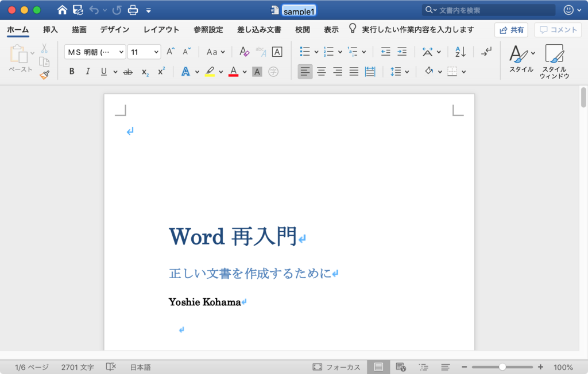588x374 pixels.
Task: Switch to web layout view icon
Action: pyautogui.click(x=401, y=367)
